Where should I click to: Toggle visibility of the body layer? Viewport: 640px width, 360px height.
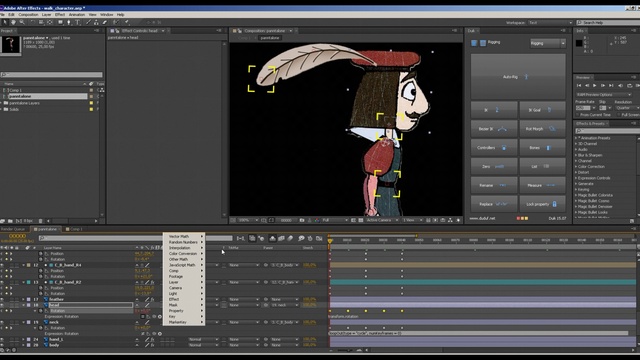click(2, 345)
